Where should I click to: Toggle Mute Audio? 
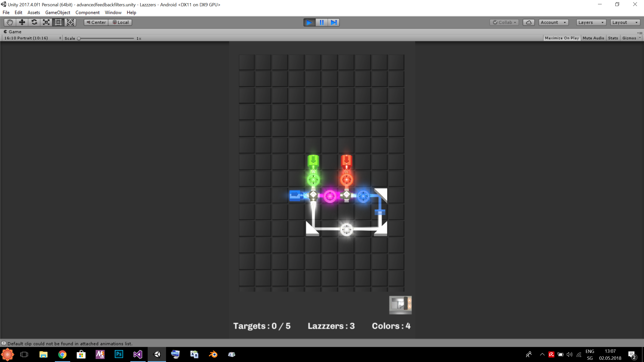(x=593, y=38)
